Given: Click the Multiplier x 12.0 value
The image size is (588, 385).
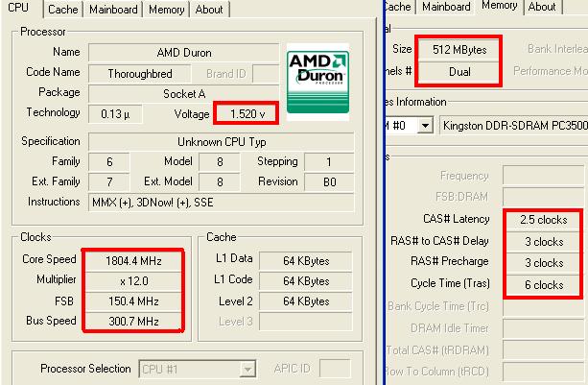Looking at the screenshot, I should click(x=133, y=281).
